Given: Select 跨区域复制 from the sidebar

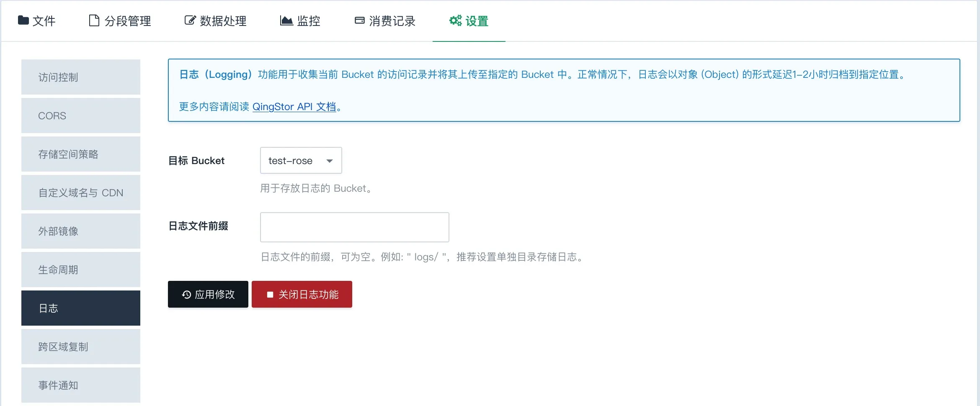Looking at the screenshot, I should tap(80, 347).
